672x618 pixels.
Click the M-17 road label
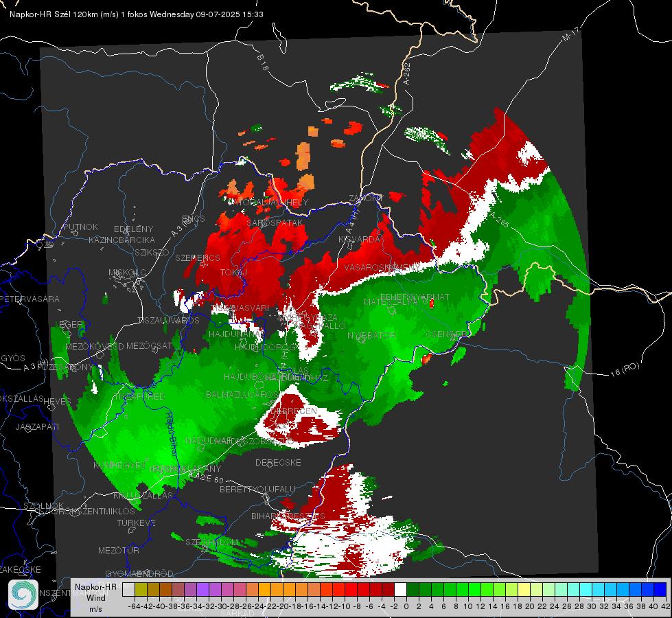pyautogui.click(x=570, y=34)
